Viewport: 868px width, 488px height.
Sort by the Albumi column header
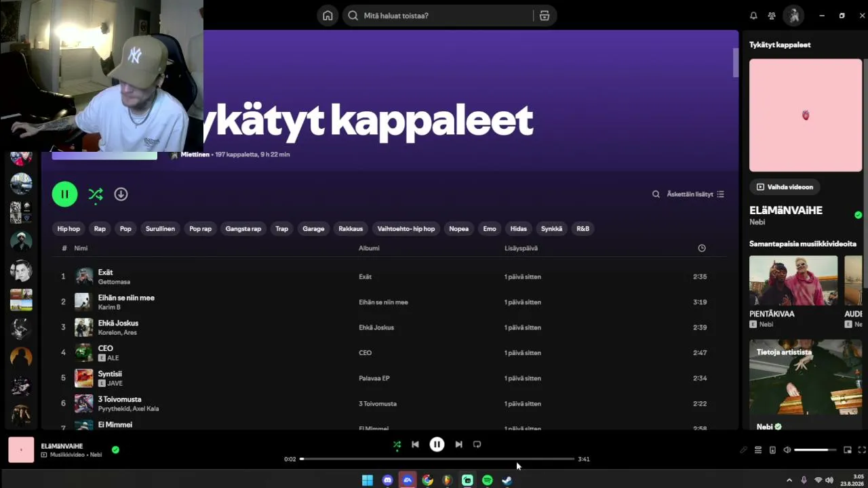[369, 248]
